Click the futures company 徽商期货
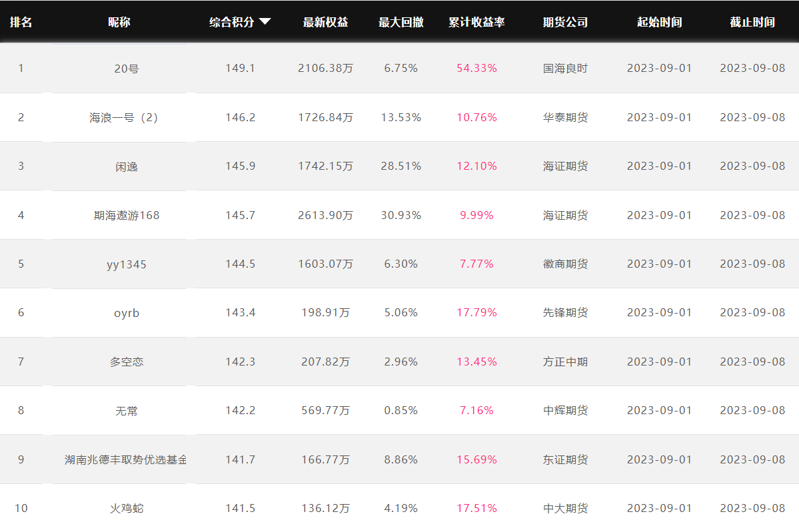 coord(566,264)
